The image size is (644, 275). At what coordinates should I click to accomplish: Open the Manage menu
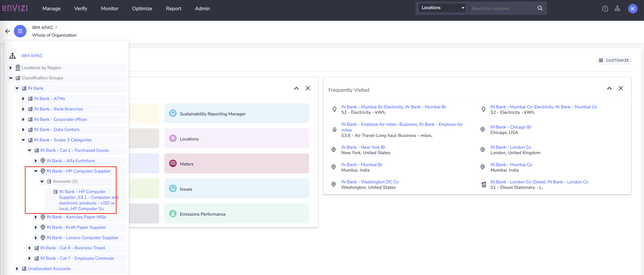pyautogui.click(x=51, y=8)
